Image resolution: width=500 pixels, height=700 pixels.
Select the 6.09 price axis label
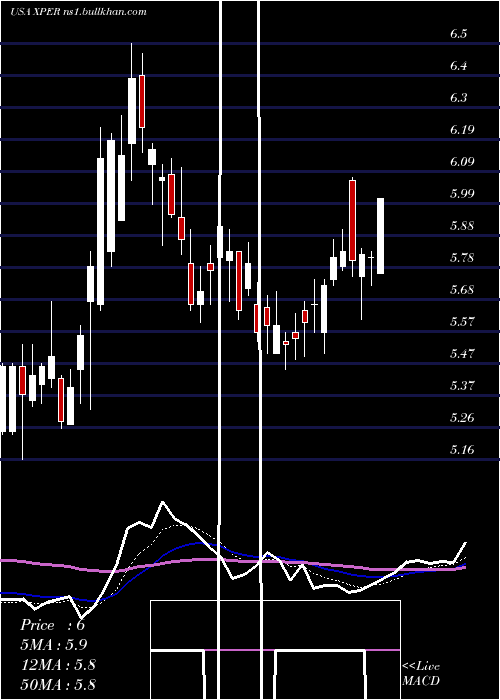coord(462,162)
